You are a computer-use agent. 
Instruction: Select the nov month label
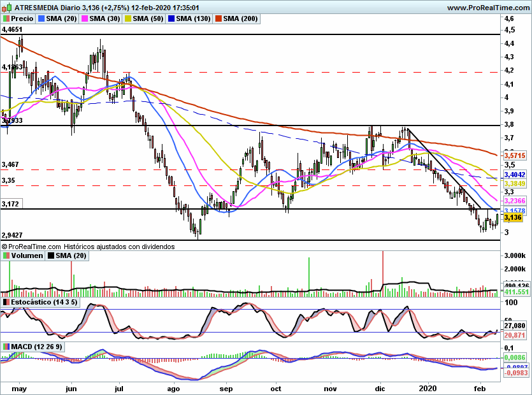pos(330,389)
